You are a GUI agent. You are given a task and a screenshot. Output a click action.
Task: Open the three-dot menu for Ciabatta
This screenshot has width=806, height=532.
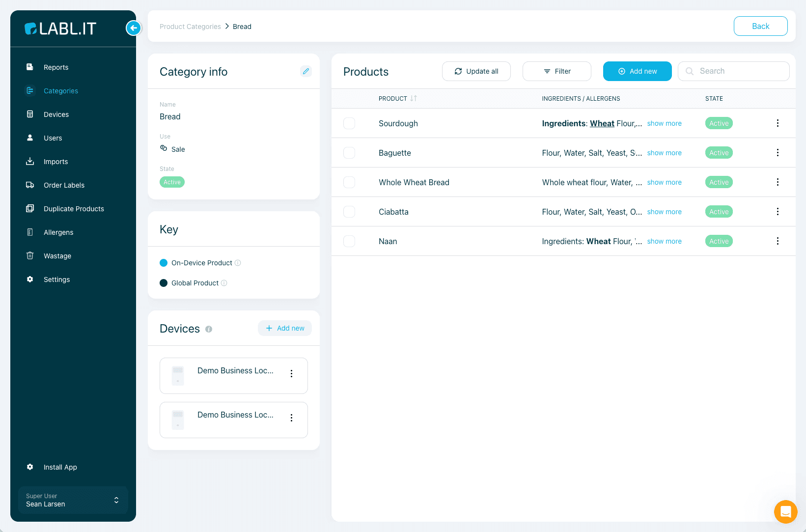pos(778,212)
